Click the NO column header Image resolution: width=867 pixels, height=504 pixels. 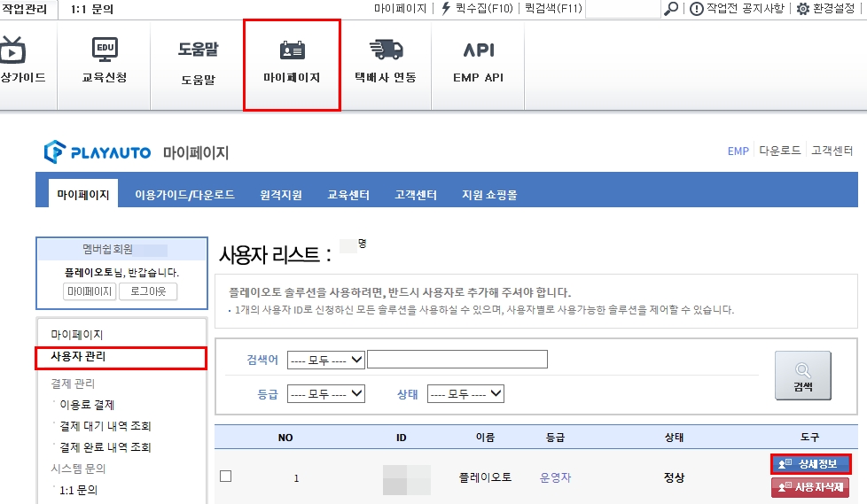point(285,438)
